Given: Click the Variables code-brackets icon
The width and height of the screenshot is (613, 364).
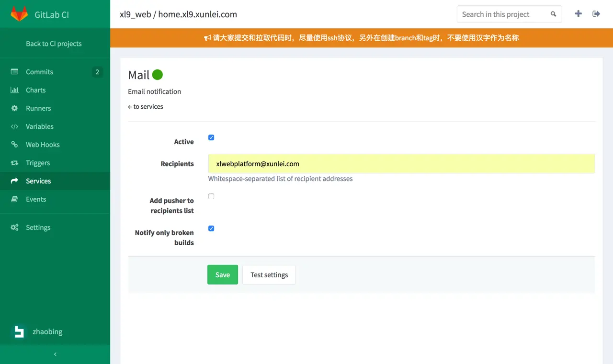Looking at the screenshot, I should point(14,126).
